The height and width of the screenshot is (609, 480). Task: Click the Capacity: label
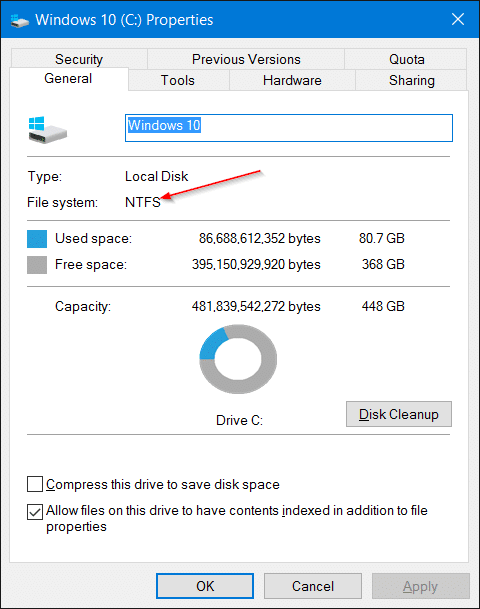coord(83,306)
